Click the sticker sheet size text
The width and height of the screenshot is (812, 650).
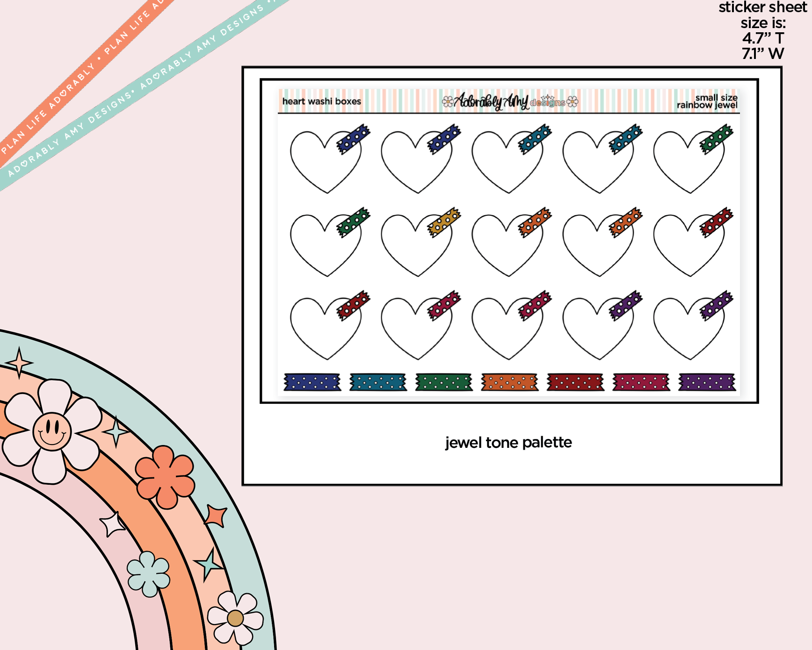click(762, 30)
